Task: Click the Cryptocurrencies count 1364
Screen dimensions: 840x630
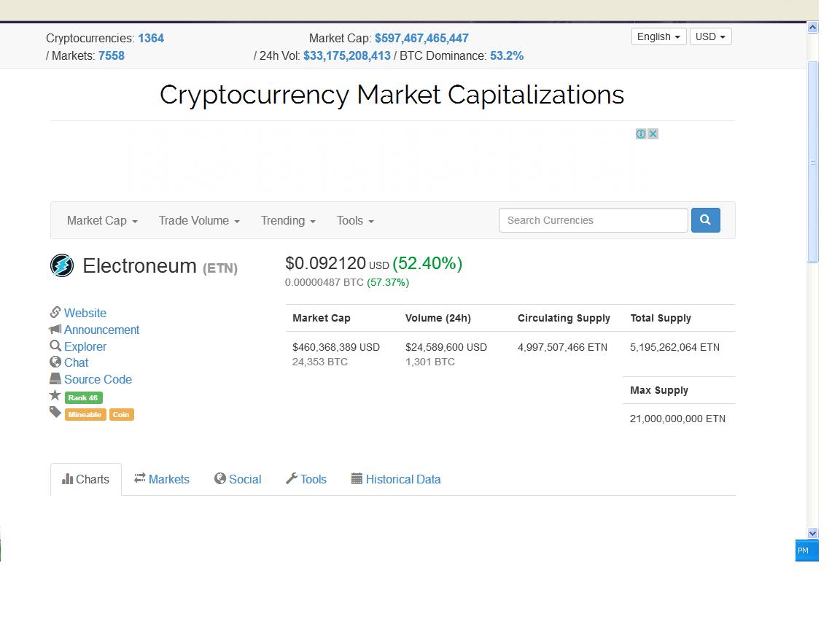Action: point(151,38)
